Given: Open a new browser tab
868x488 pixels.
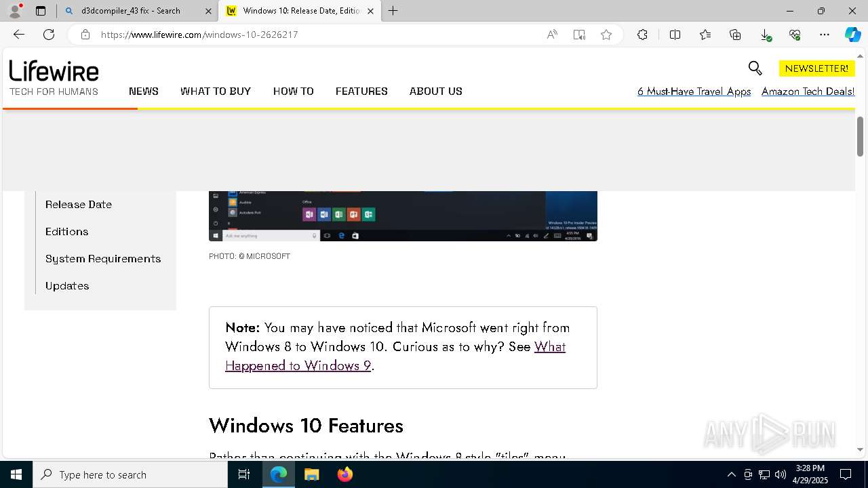Looking at the screenshot, I should 393,11.
